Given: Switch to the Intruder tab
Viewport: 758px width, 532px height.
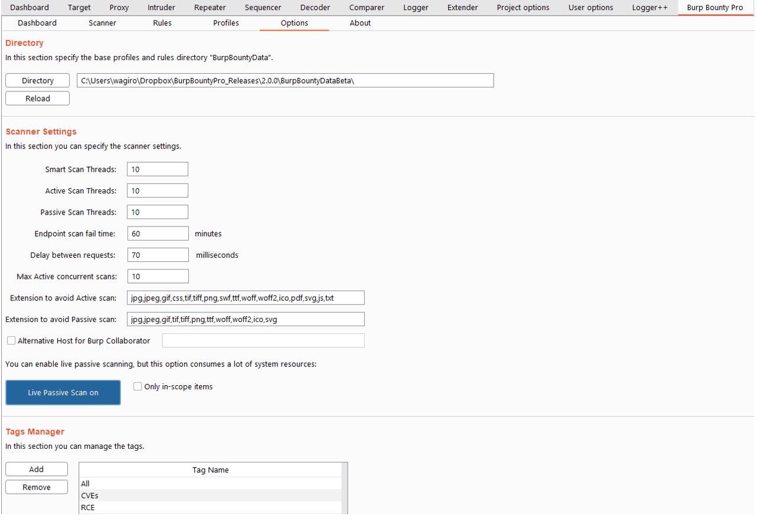Looking at the screenshot, I should (x=161, y=7).
